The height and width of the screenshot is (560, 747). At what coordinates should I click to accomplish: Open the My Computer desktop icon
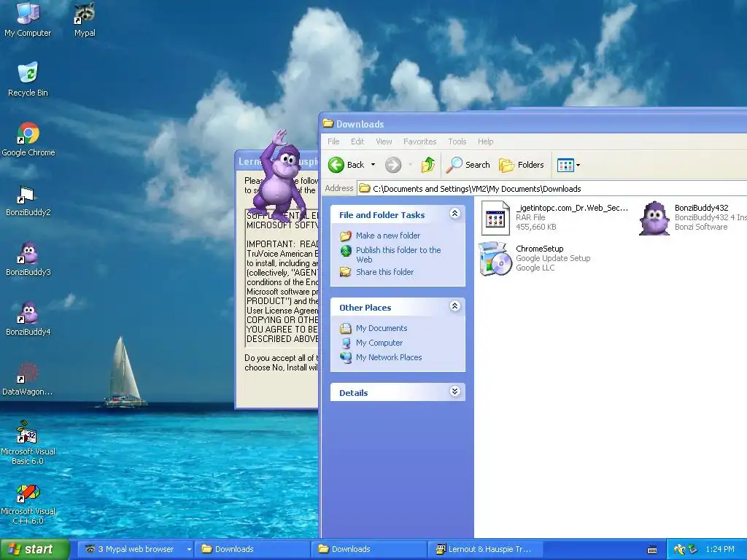tap(28, 19)
